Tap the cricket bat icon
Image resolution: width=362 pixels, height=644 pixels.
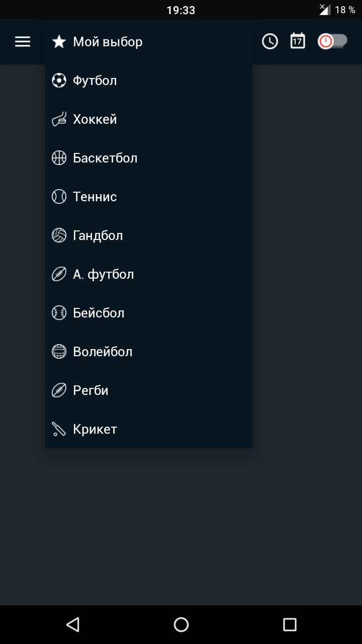click(x=59, y=429)
